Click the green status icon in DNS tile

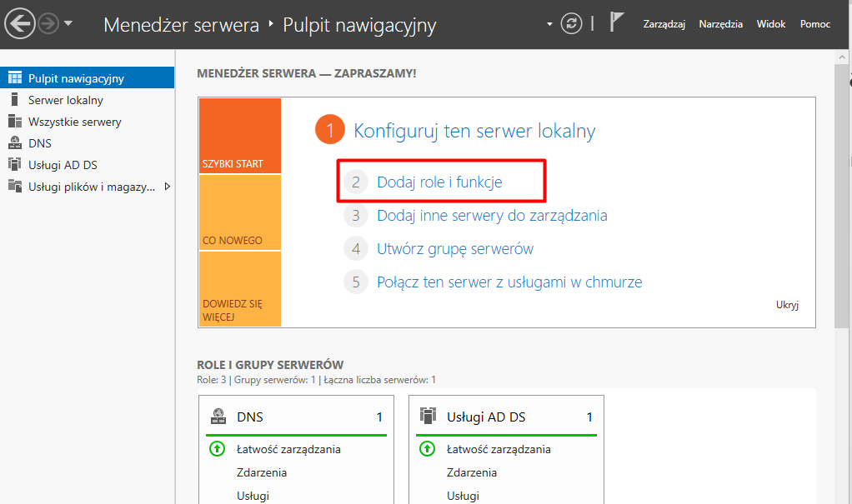pyautogui.click(x=217, y=449)
